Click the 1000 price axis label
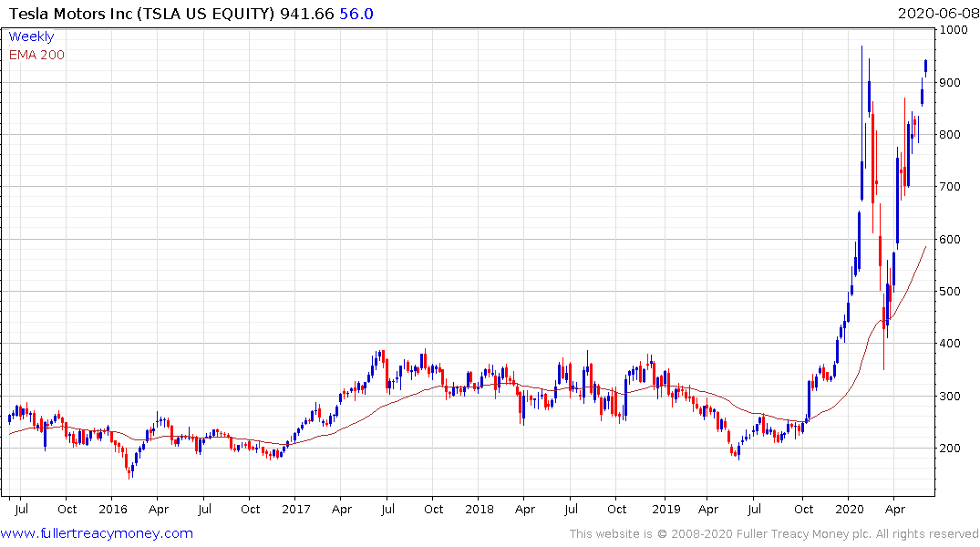 coord(954,29)
